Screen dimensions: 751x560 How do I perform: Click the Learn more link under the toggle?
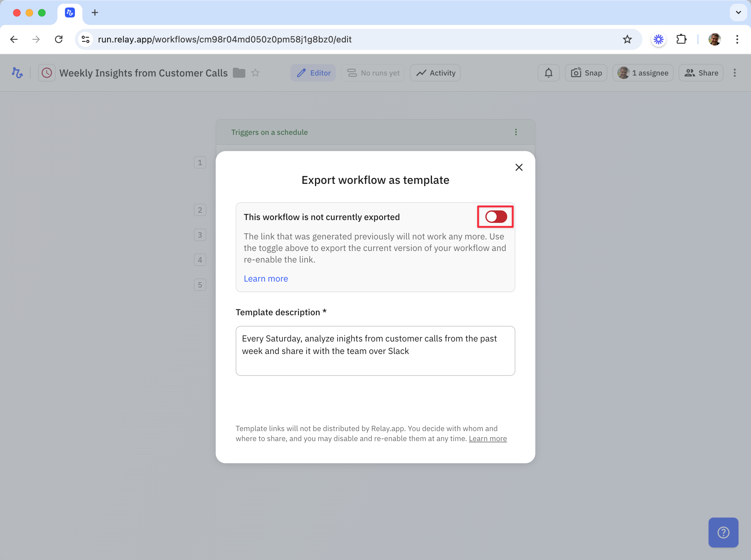tap(266, 278)
